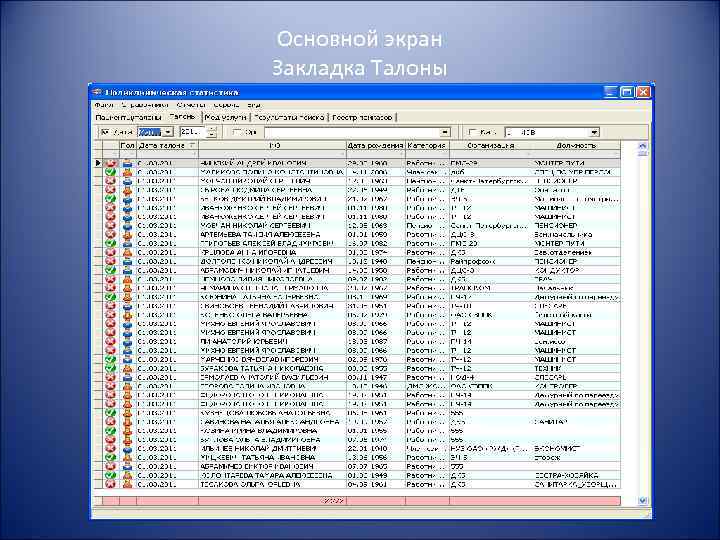Click status icon in БУРАКОВА ТАТЬЯНА row
The width and height of the screenshot is (720, 540).
click(110, 368)
